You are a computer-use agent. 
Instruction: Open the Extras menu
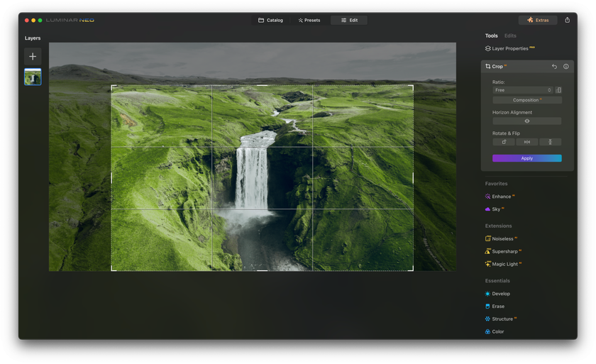click(538, 20)
